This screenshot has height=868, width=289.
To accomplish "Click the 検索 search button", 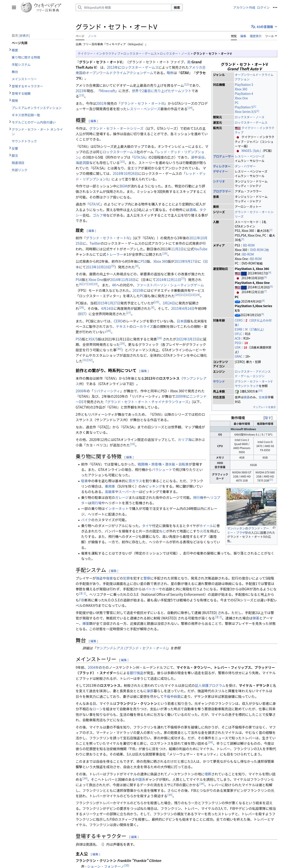I will [177, 7].
